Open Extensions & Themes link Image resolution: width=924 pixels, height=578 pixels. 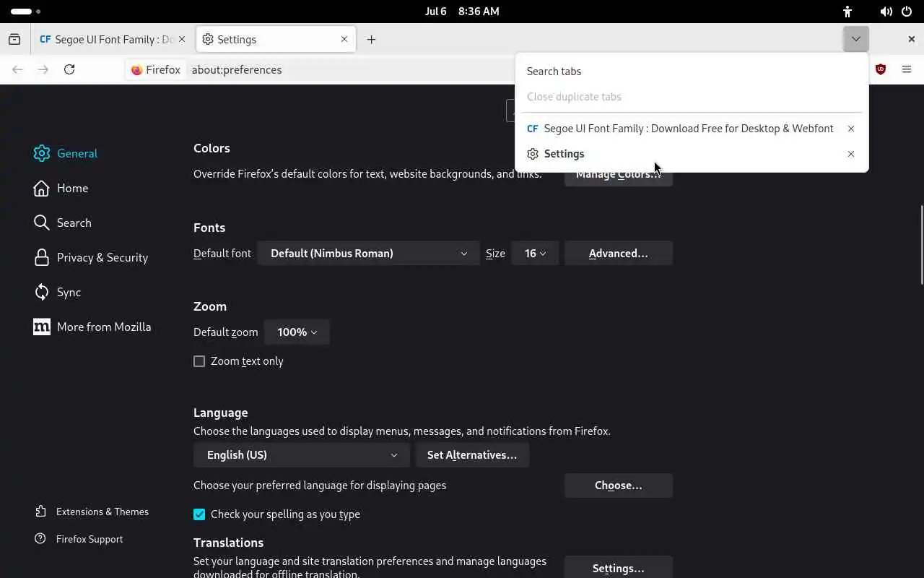click(x=92, y=512)
